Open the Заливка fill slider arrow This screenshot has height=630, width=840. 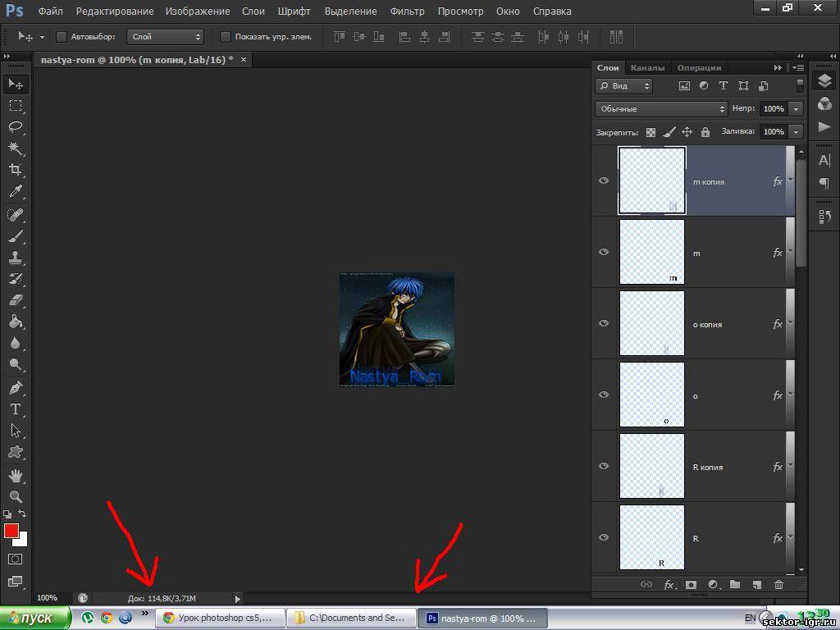797,132
